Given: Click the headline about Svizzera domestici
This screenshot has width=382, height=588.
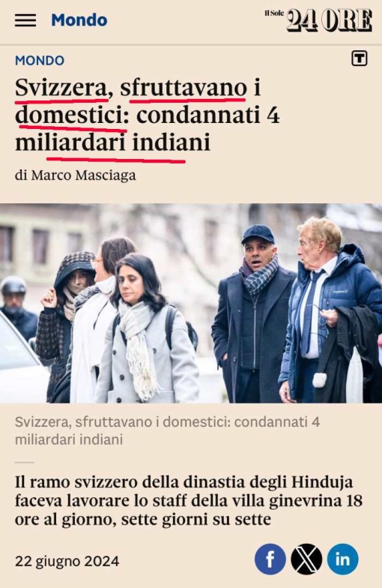Looking at the screenshot, I should [148, 115].
